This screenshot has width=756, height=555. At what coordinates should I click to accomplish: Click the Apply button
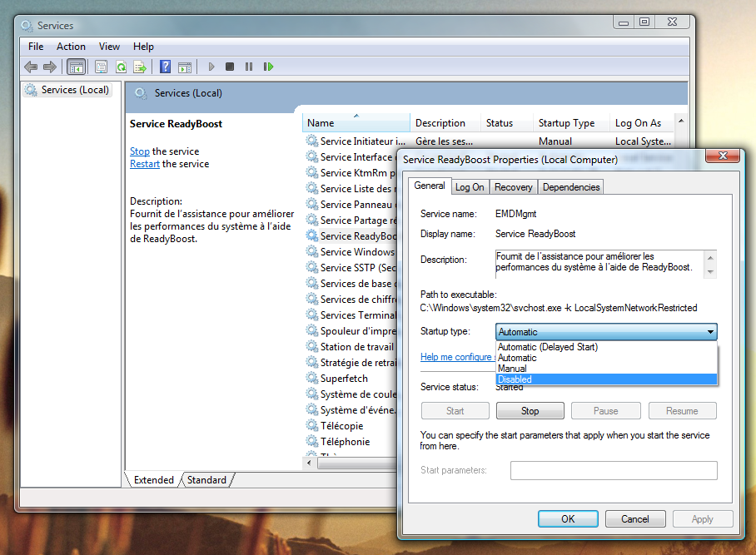point(702,519)
